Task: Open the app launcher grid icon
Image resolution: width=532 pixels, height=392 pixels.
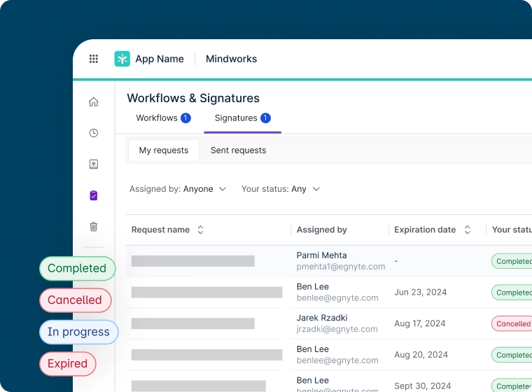Action: 94,59
